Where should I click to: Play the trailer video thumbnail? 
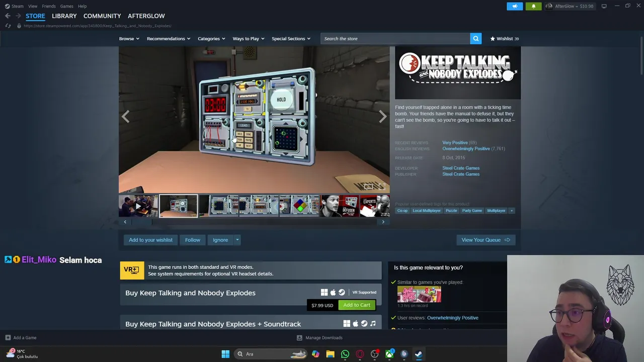[x=138, y=206]
